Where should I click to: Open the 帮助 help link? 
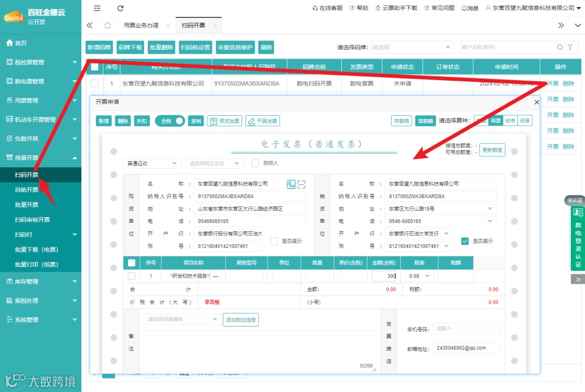[x=359, y=8]
